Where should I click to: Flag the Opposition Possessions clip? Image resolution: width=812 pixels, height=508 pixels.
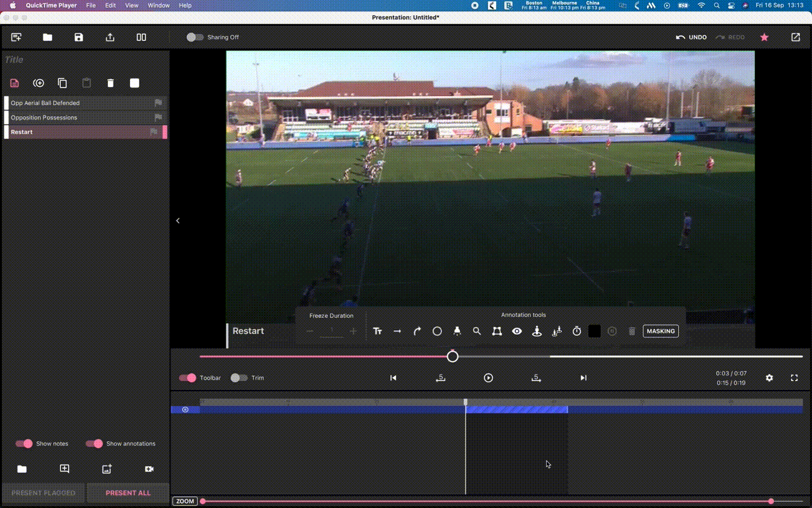[x=158, y=117]
